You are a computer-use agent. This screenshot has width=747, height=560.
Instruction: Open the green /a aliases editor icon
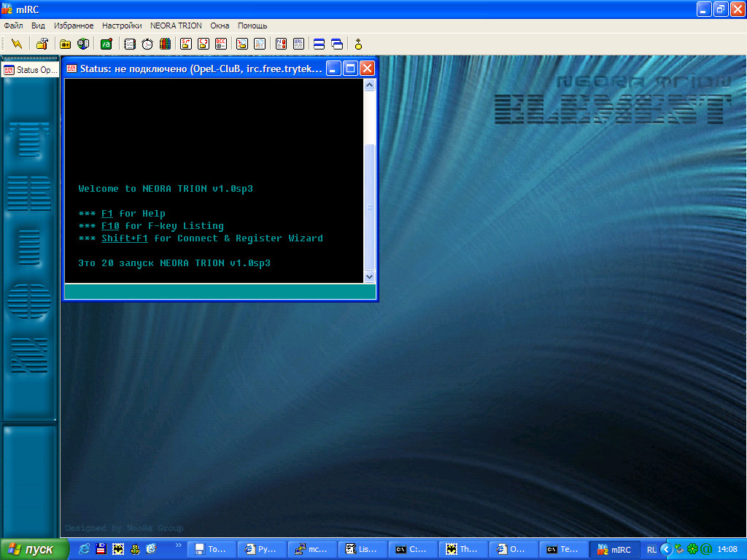point(107,44)
